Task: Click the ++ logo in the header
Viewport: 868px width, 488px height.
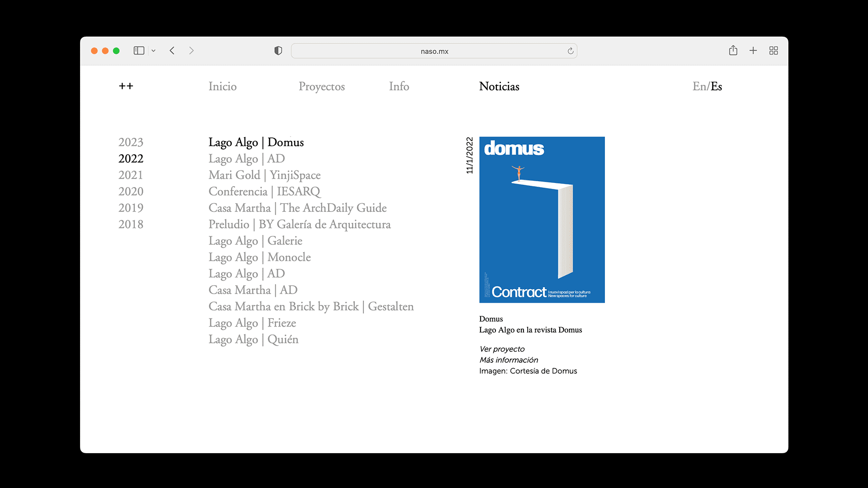Action: 126,86
